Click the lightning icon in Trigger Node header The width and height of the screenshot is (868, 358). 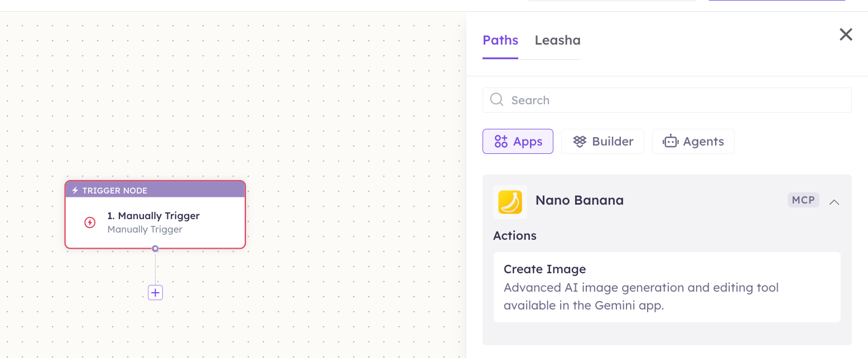(75, 191)
